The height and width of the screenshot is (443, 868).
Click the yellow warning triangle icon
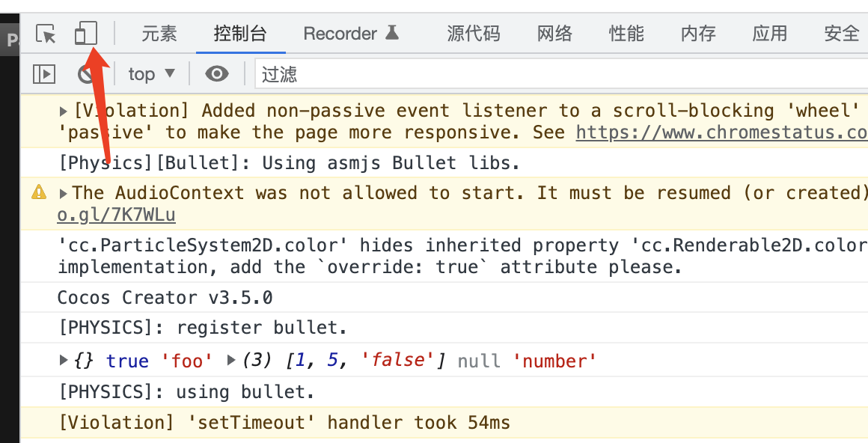[39, 193]
